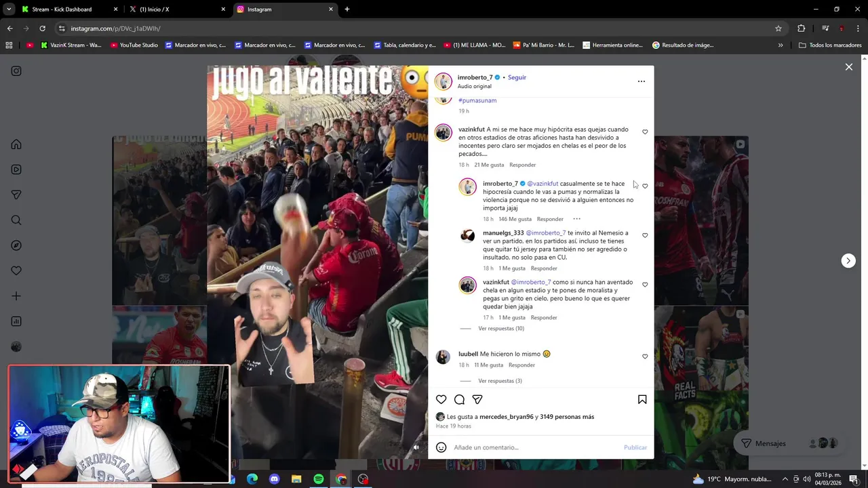Close the post viewer with the X
868x488 pixels.
point(848,67)
